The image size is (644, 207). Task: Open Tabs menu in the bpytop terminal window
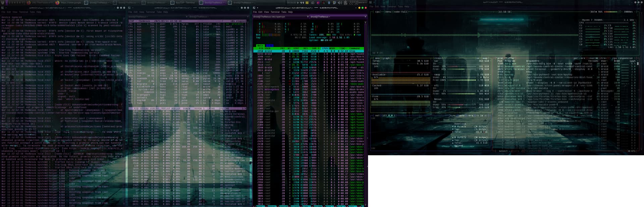(400, 6)
